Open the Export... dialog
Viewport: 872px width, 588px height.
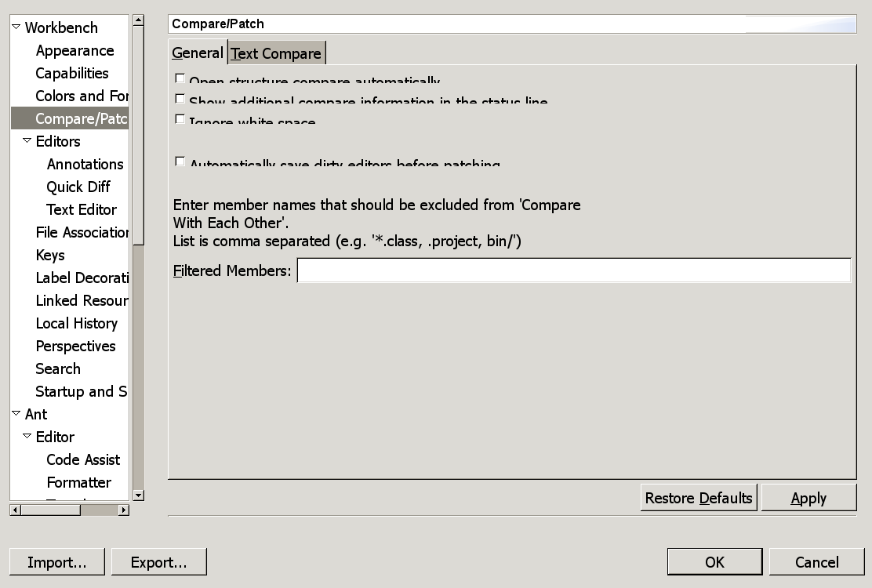[158, 562]
